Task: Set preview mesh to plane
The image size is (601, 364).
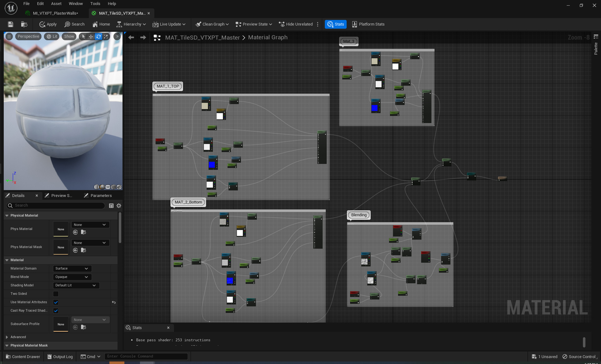Action: click(108, 187)
